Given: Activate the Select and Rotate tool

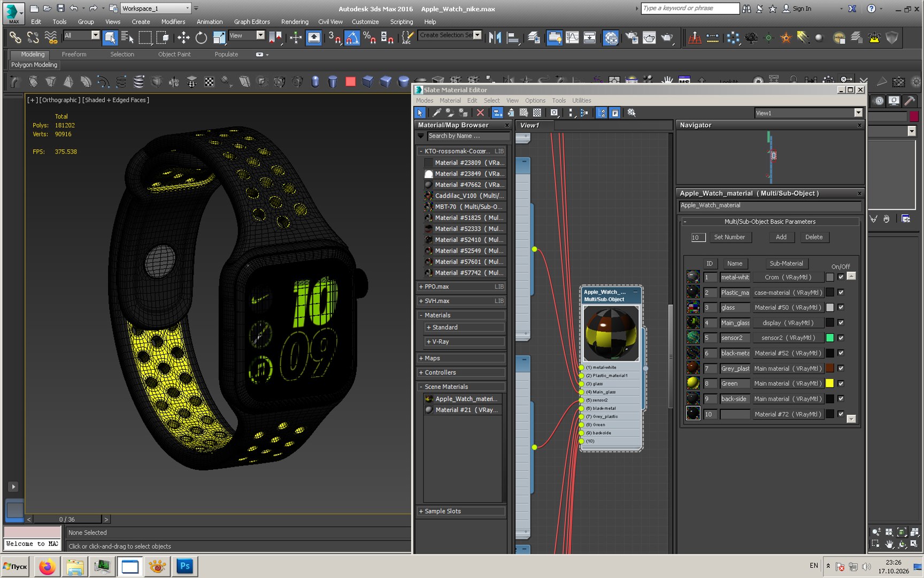Looking at the screenshot, I should point(201,37).
